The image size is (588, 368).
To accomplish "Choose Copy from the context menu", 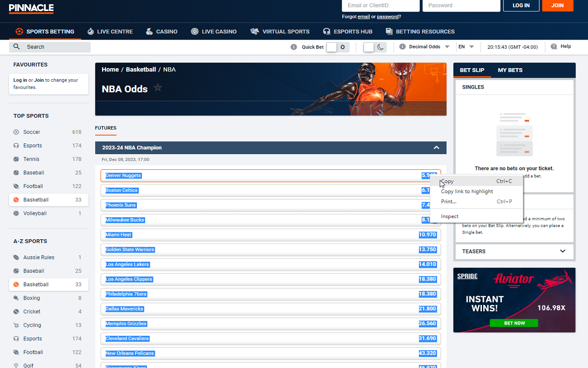I will click(476, 181).
